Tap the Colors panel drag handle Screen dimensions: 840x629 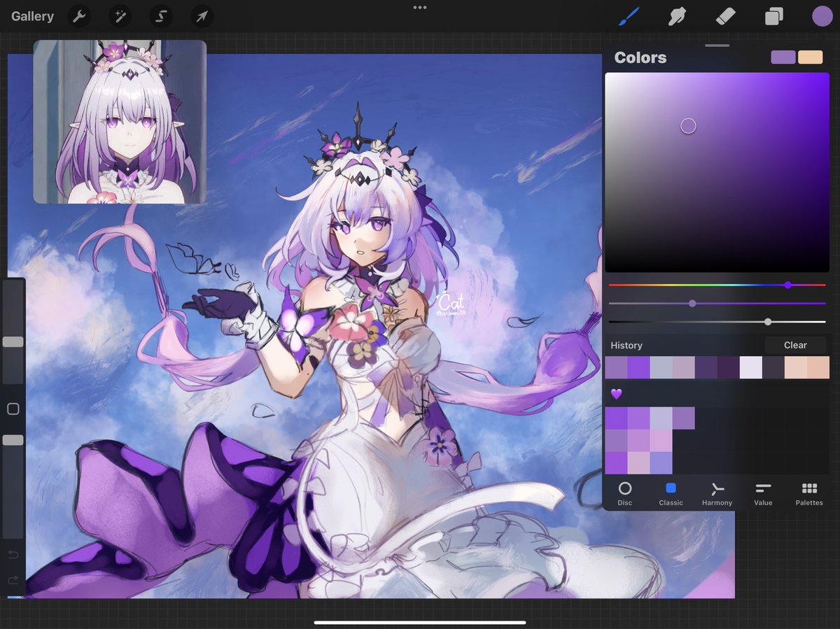(717, 45)
